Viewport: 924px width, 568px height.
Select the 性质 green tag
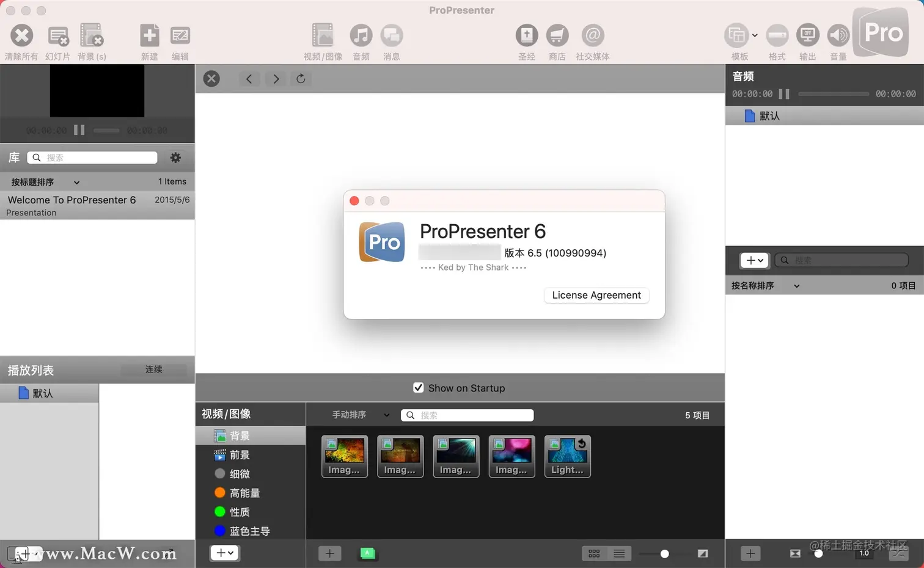pos(251,512)
